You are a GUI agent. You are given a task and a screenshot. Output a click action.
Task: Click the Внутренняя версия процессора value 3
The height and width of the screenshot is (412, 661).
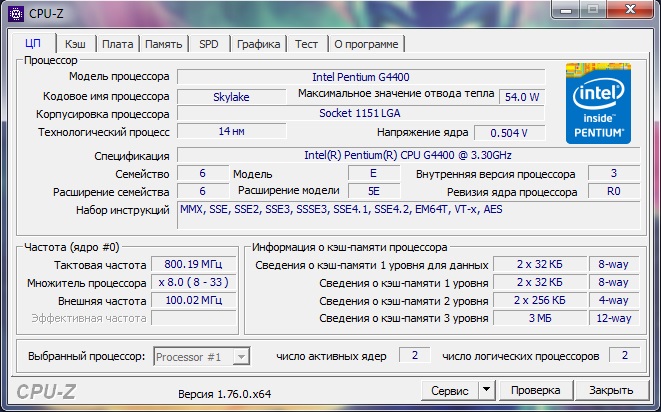614,173
